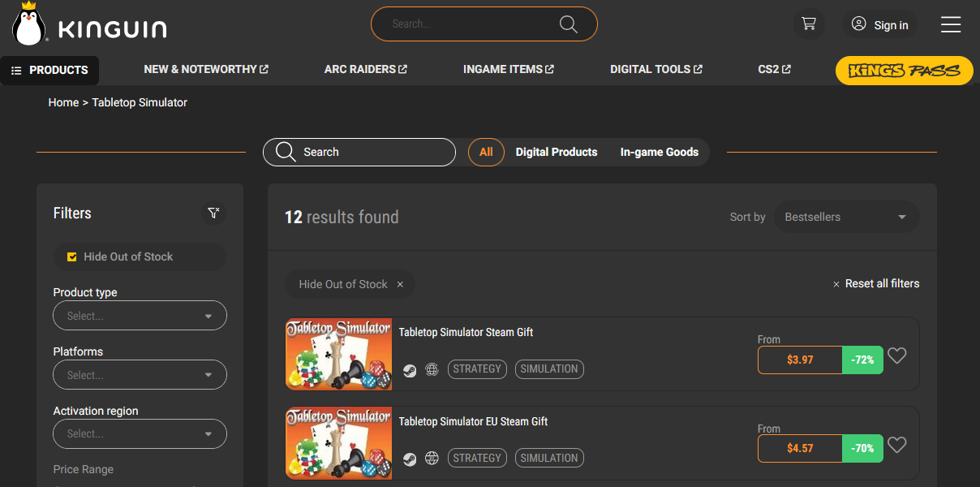Select the Digital Products tab

click(x=557, y=152)
